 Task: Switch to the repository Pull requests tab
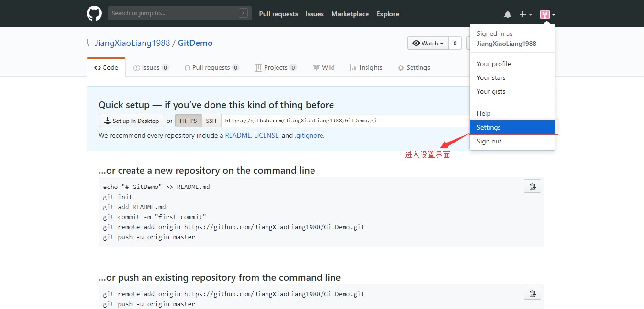pyautogui.click(x=212, y=67)
